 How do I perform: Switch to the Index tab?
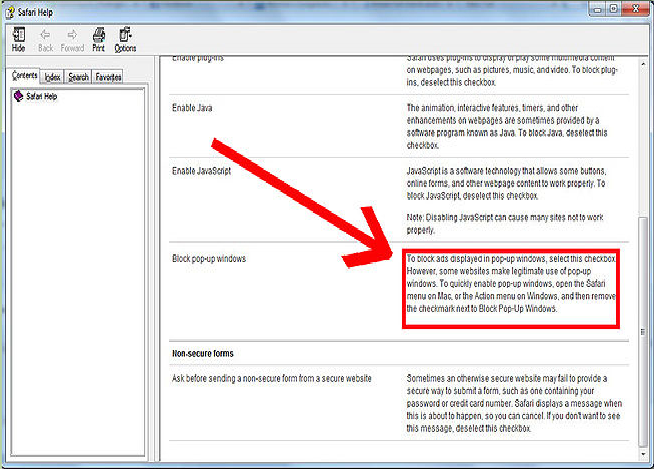click(x=53, y=77)
